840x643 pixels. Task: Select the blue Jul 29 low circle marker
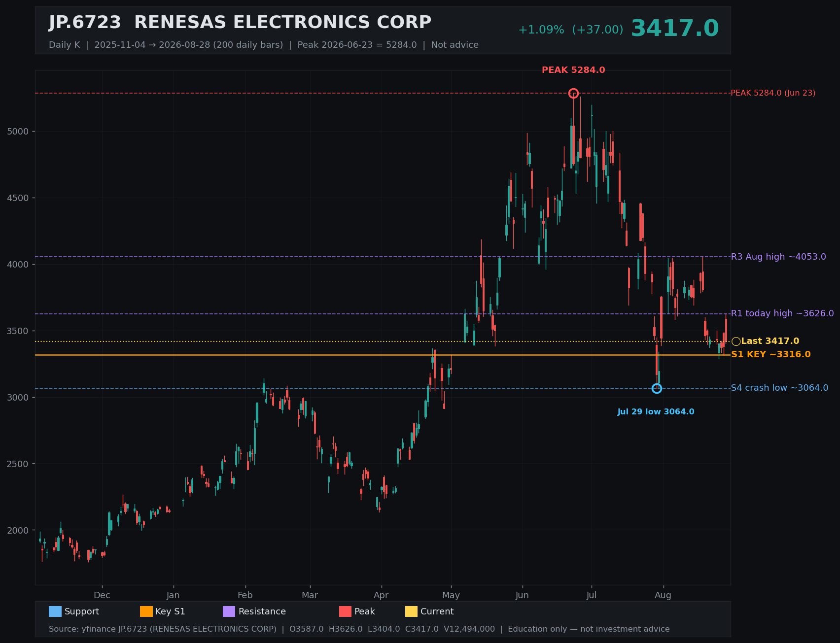point(657,388)
